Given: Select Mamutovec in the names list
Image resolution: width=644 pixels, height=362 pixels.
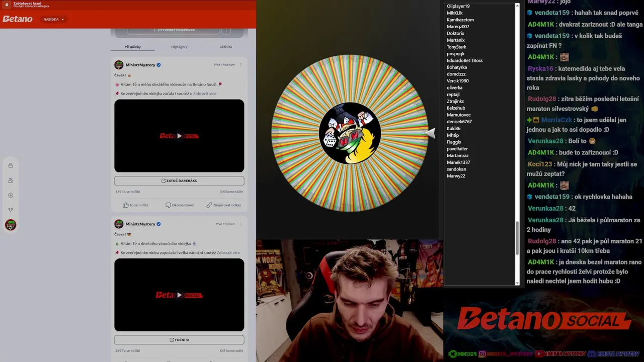Looking at the screenshot, I should point(459,115).
